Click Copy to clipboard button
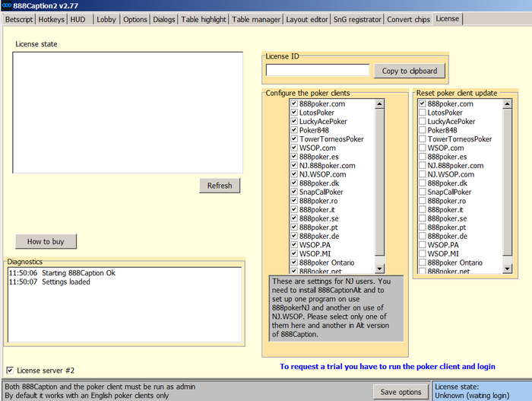Image resolution: width=532 pixels, height=401 pixels. [x=410, y=71]
